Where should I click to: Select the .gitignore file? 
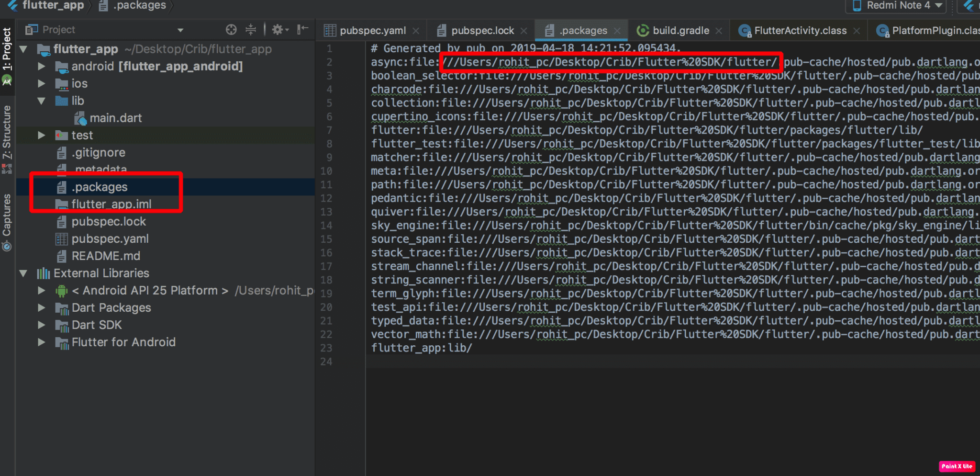[99, 152]
